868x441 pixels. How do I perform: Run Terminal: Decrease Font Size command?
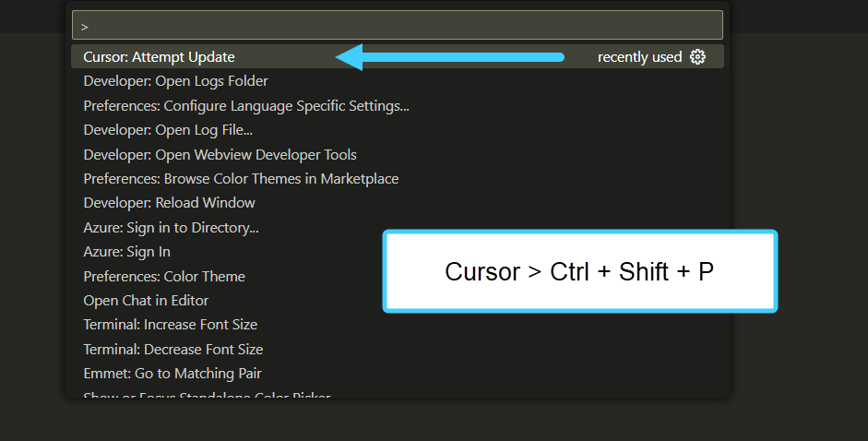[397, 349]
